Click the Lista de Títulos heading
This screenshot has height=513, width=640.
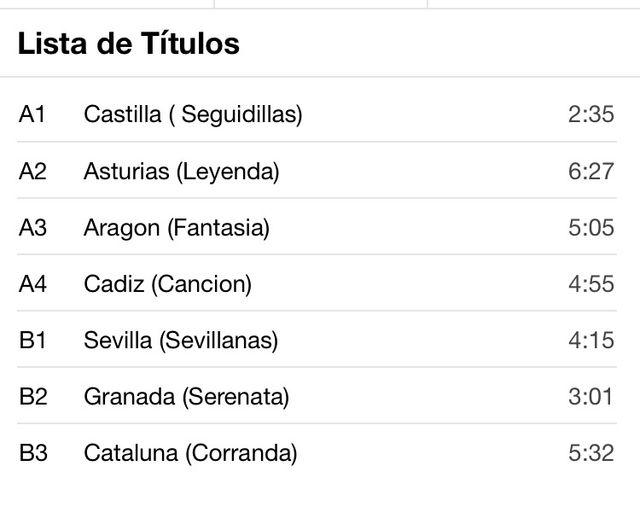click(x=129, y=44)
